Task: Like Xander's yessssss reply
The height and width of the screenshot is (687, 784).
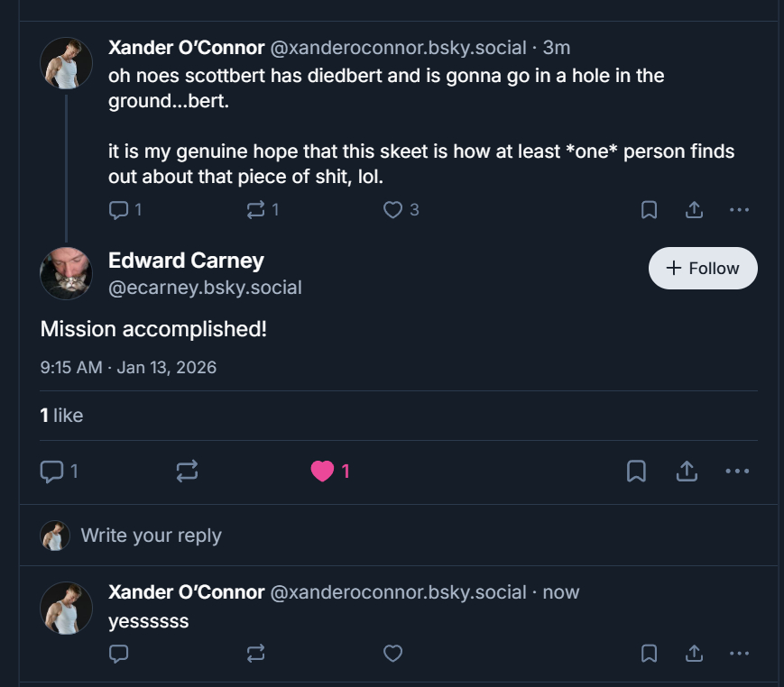Action: tap(392, 654)
